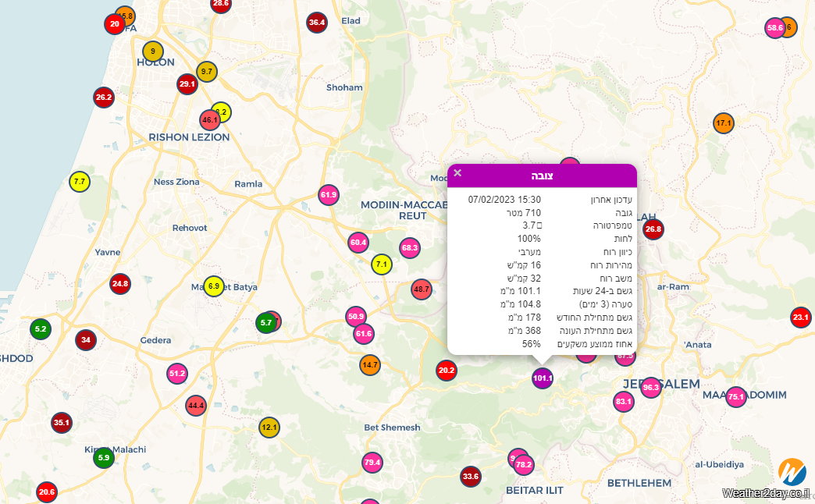Open the 36.4 marker near Elad
Screen dimensions: 815x504
click(317, 23)
